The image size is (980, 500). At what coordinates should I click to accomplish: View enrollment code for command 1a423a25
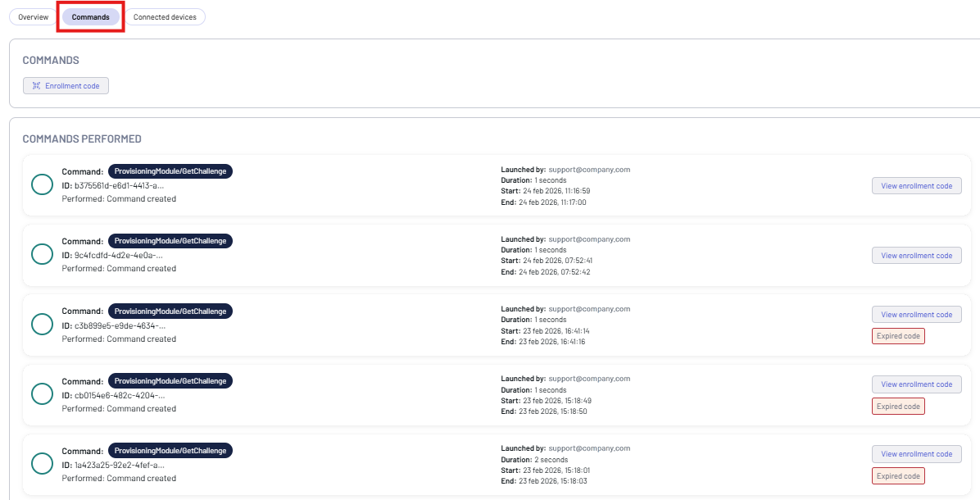tap(916, 454)
